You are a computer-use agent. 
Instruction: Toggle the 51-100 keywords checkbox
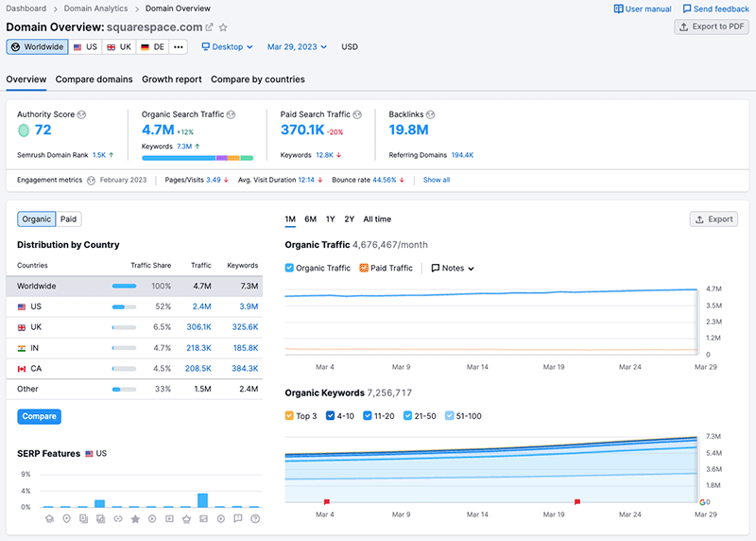(x=450, y=415)
